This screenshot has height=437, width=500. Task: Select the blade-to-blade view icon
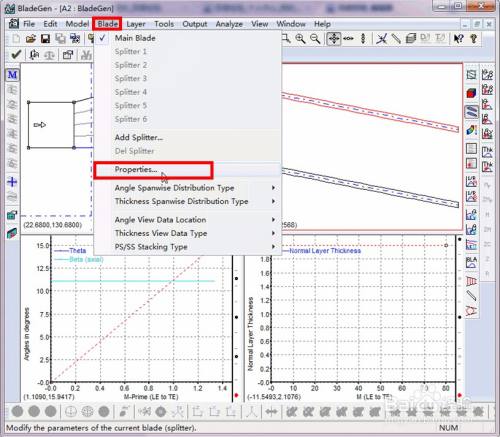(471, 111)
